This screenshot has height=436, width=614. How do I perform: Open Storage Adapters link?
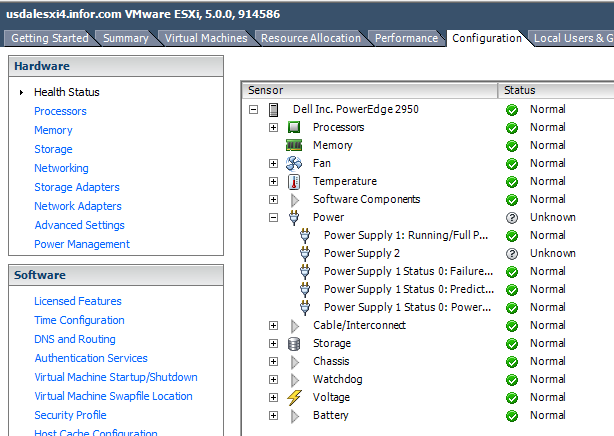[x=77, y=187]
